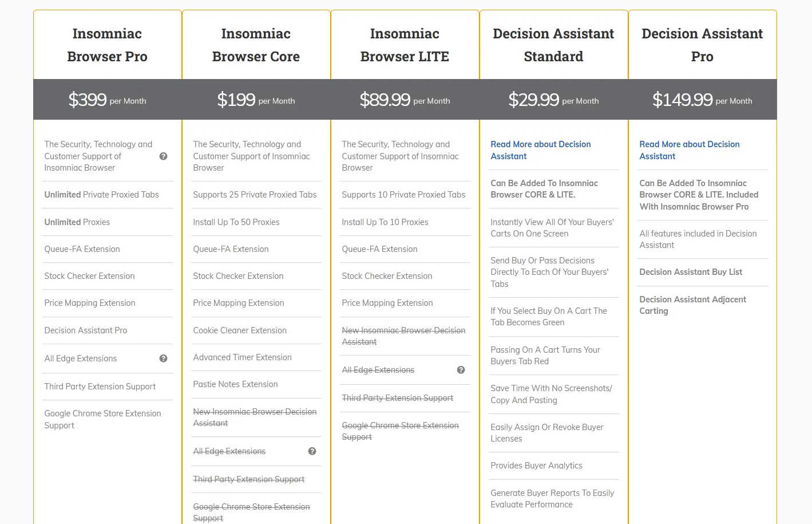This screenshot has height=524, width=812.
Task: Click the $89.99 per Month price
Action: pyautogui.click(x=405, y=100)
